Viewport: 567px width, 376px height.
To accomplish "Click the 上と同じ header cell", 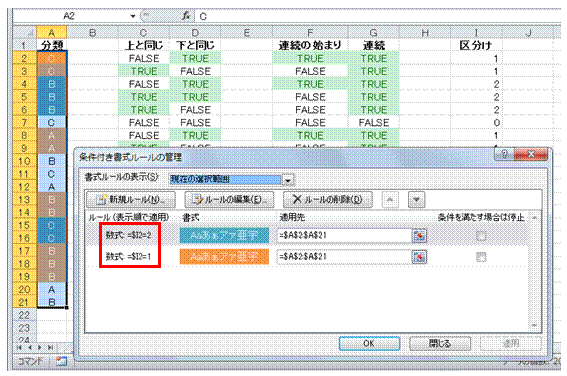I will [144, 45].
